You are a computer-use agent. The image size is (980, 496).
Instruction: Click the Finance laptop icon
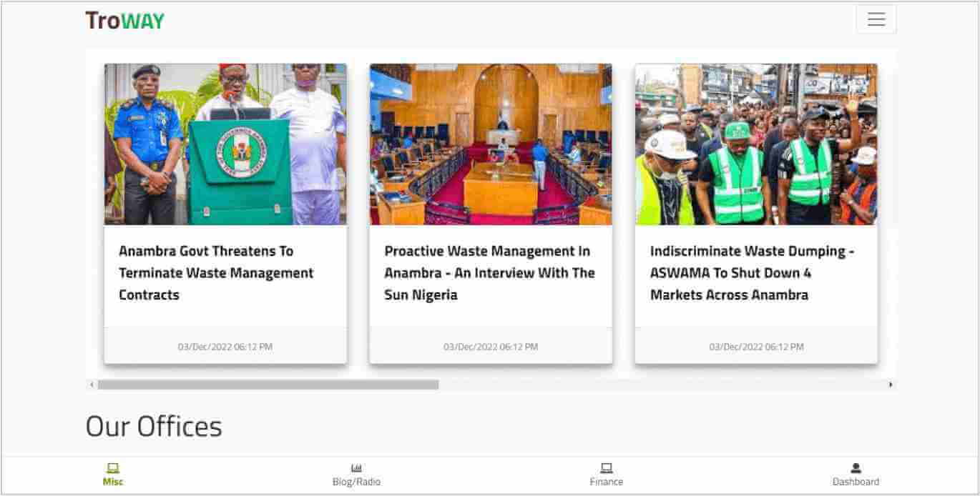(x=606, y=469)
